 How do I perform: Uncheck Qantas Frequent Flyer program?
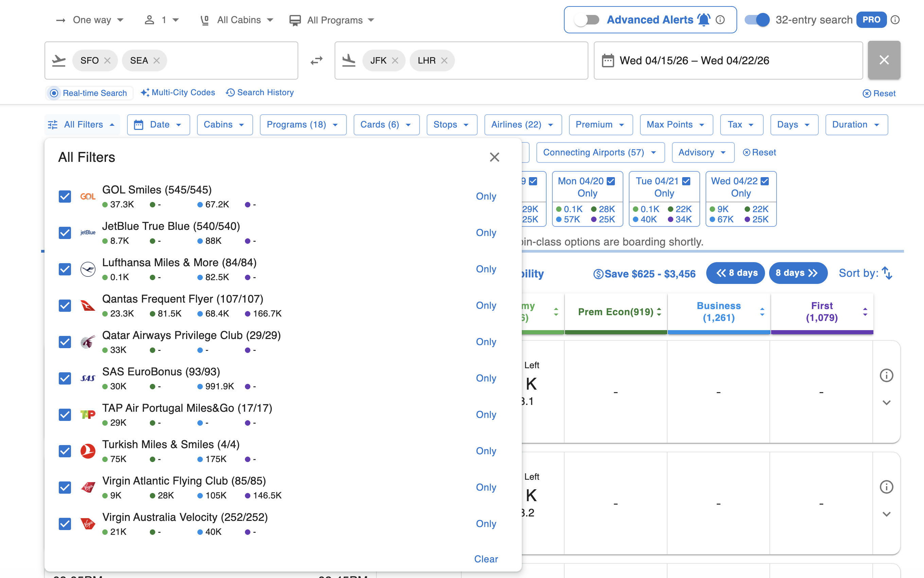pyautogui.click(x=65, y=305)
